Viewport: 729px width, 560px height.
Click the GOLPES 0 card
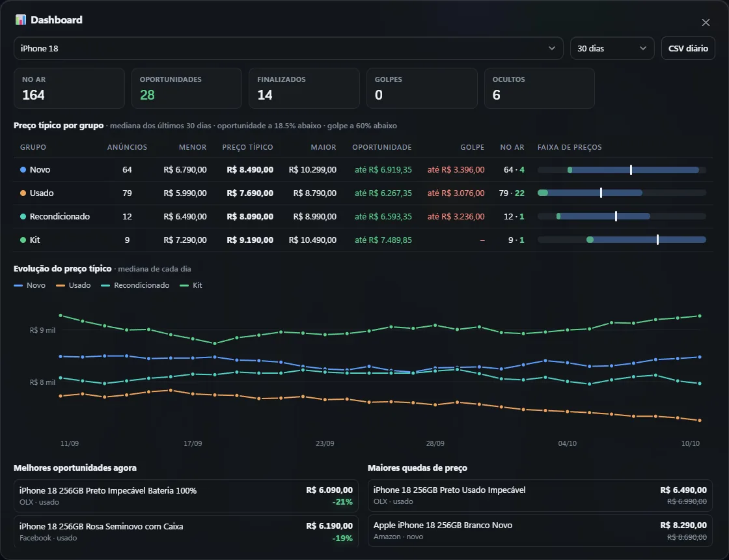422,89
